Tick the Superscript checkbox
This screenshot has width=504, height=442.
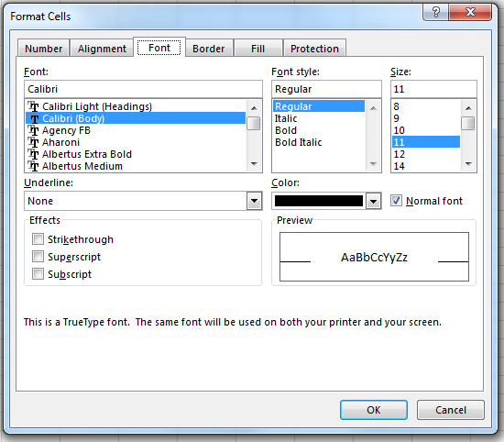[x=38, y=257]
